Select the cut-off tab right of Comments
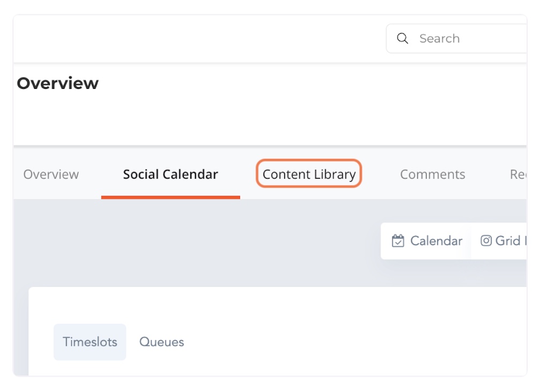The height and width of the screenshot is (392, 538). [518, 175]
